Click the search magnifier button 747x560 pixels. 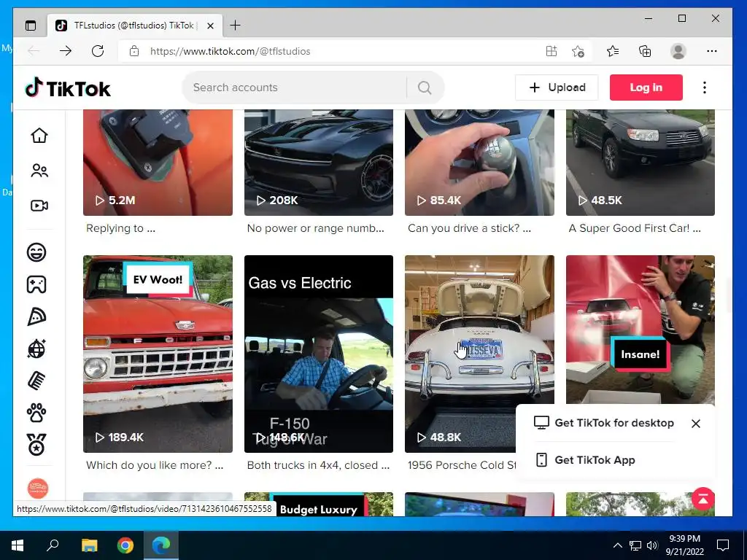(425, 87)
